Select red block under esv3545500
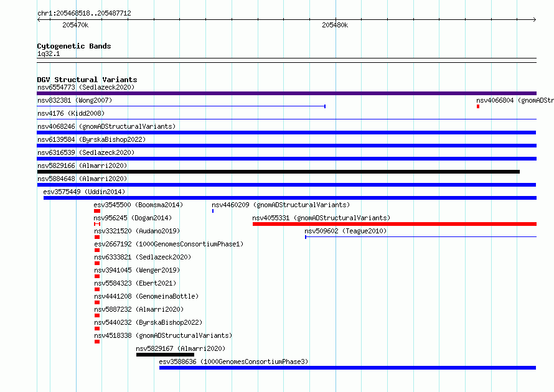Viewport: 554px width, 392px height. [x=97, y=211]
